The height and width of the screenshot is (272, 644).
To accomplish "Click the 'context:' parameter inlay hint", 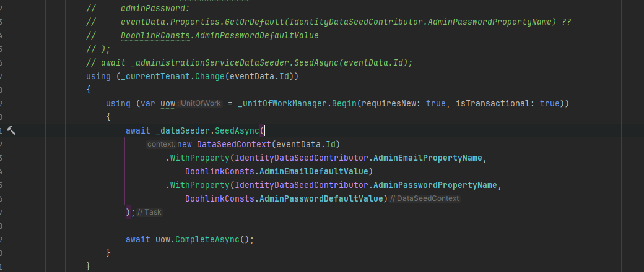I will click(161, 144).
